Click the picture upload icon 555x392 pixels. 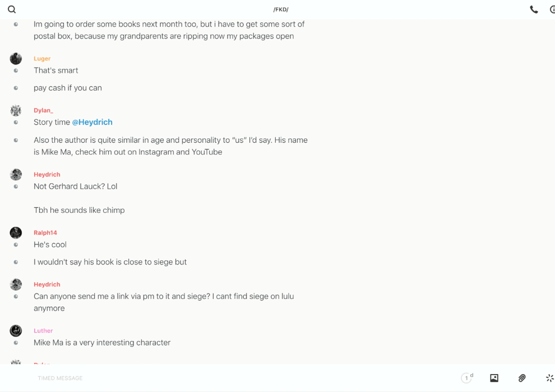coord(494,378)
